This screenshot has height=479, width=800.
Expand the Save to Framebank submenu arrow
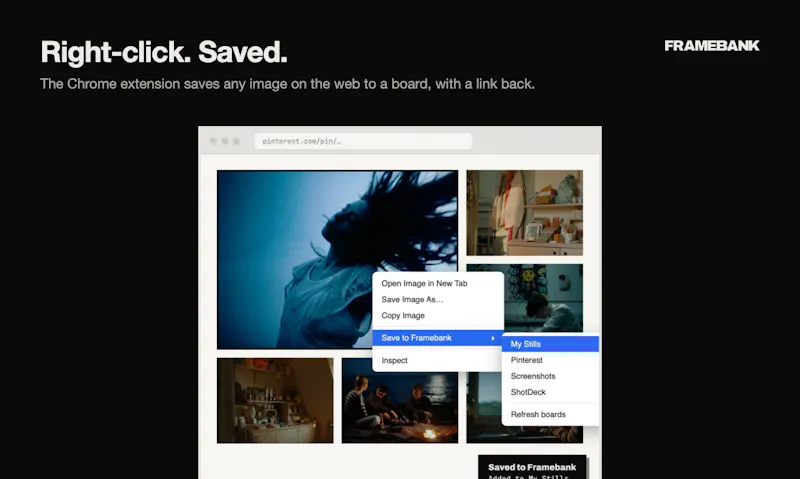493,338
